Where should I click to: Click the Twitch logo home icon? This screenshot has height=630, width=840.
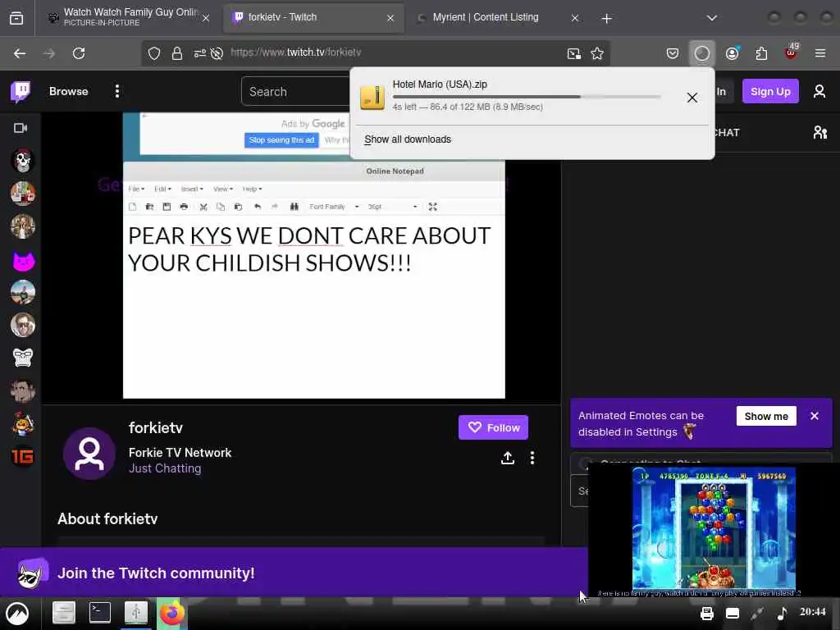click(x=21, y=92)
